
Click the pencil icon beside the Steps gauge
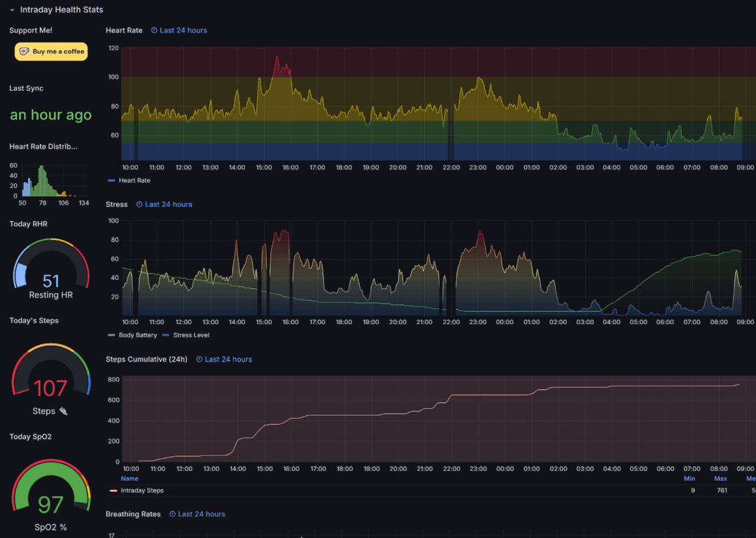point(62,411)
